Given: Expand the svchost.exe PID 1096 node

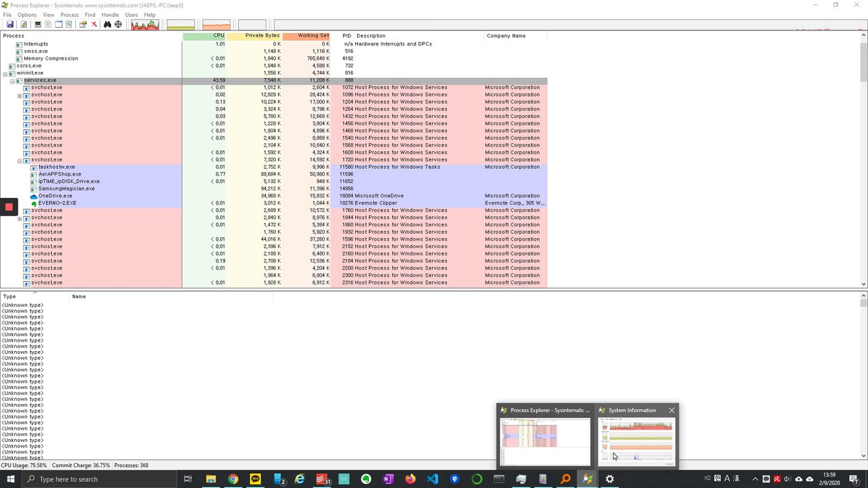Looking at the screenshot, I should (20, 95).
